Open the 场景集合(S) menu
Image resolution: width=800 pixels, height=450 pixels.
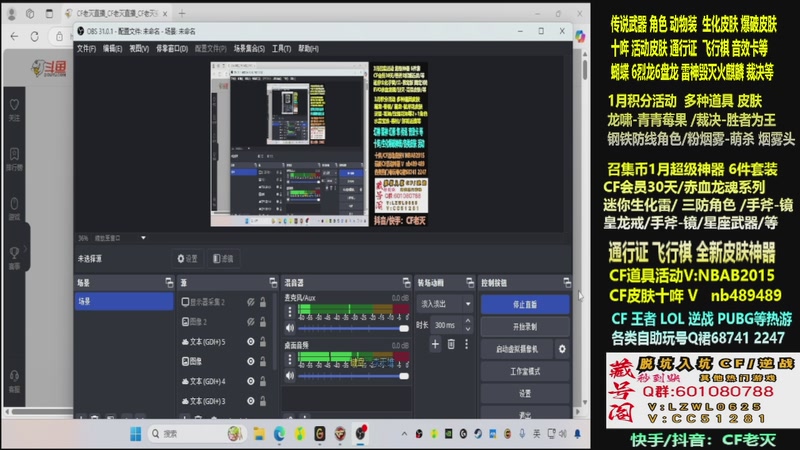point(249,48)
